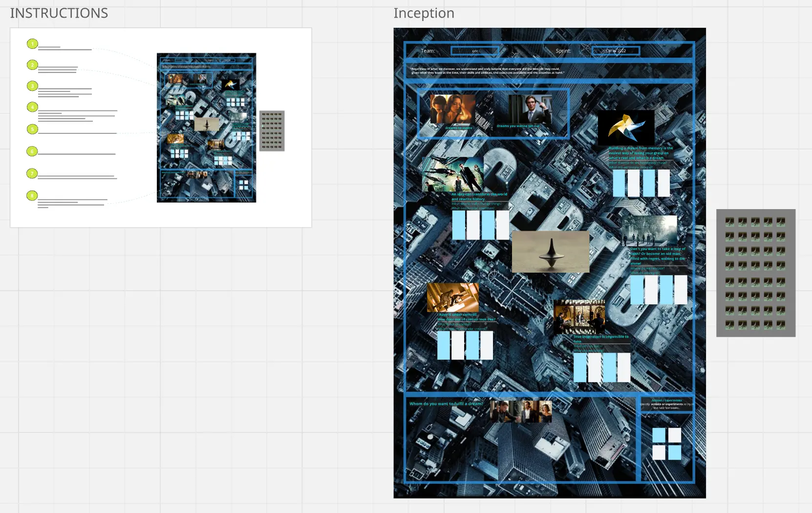Viewport: 812px width, 513px height.
Task: Select the step 2 green badge
Action: [x=32, y=64]
